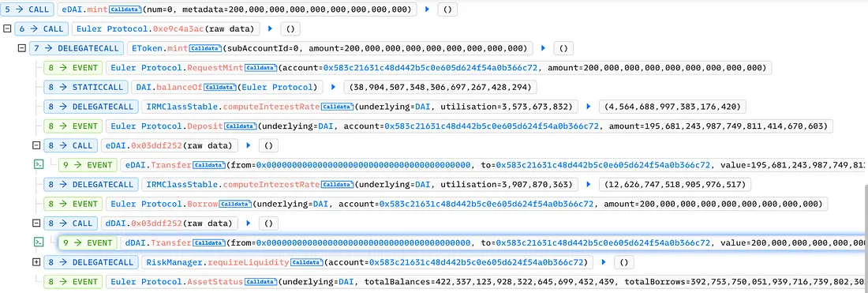868x293 pixels.
Task: Click the return arrow after the EToken.mint call
Action: [544, 48]
